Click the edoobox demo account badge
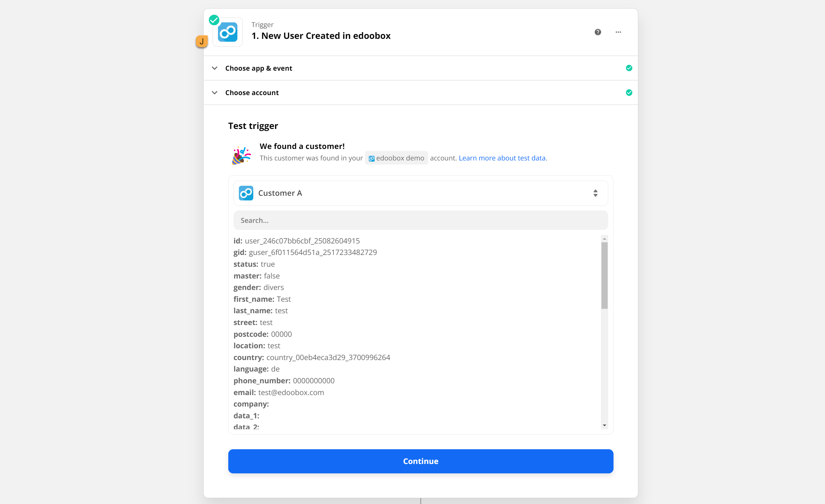The image size is (825, 504). click(x=396, y=158)
